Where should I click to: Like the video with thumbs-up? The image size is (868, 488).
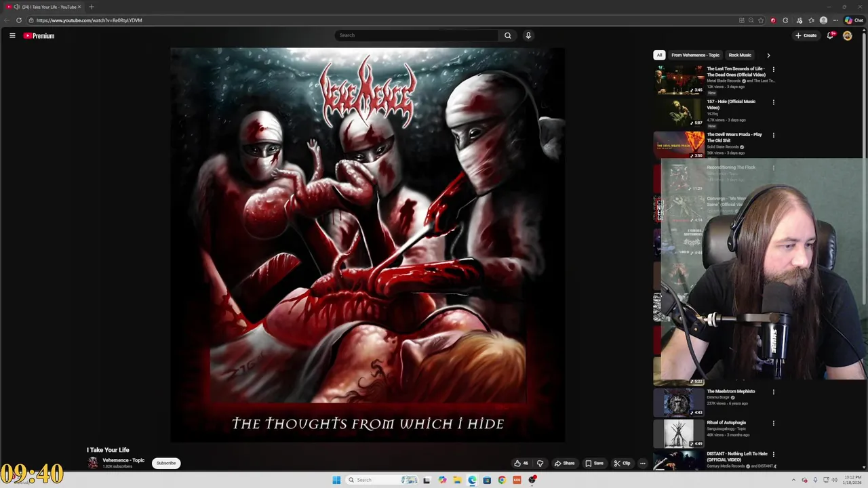(x=521, y=464)
